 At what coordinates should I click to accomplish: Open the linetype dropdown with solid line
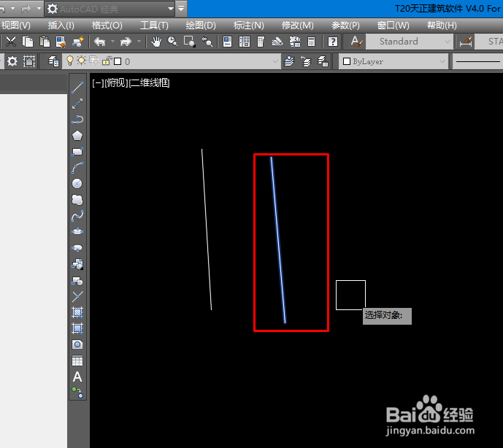point(477,61)
